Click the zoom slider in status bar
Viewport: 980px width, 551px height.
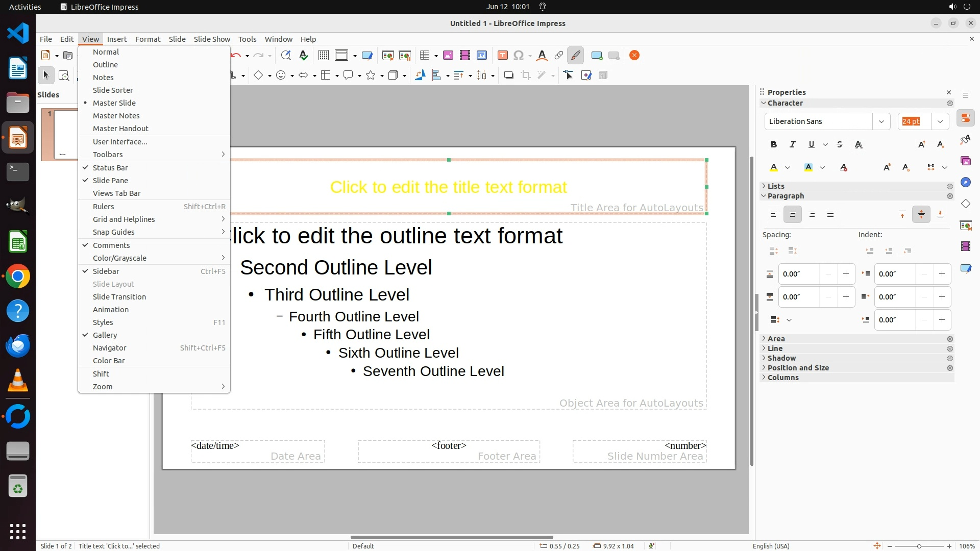coord(919,546)
